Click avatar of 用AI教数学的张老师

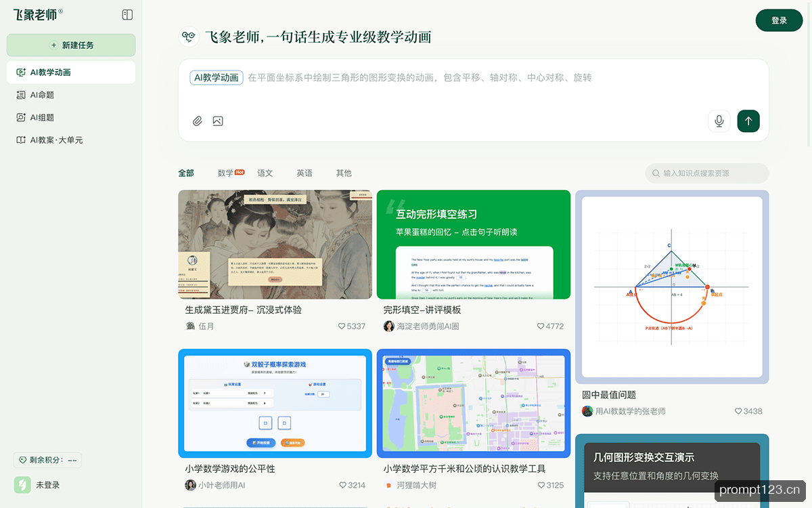tap(587, 411)
